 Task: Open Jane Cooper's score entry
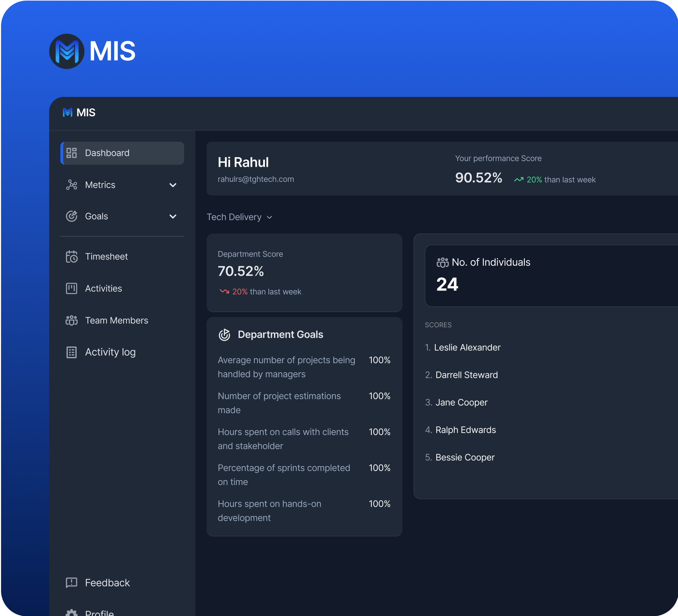pos(461,402)
